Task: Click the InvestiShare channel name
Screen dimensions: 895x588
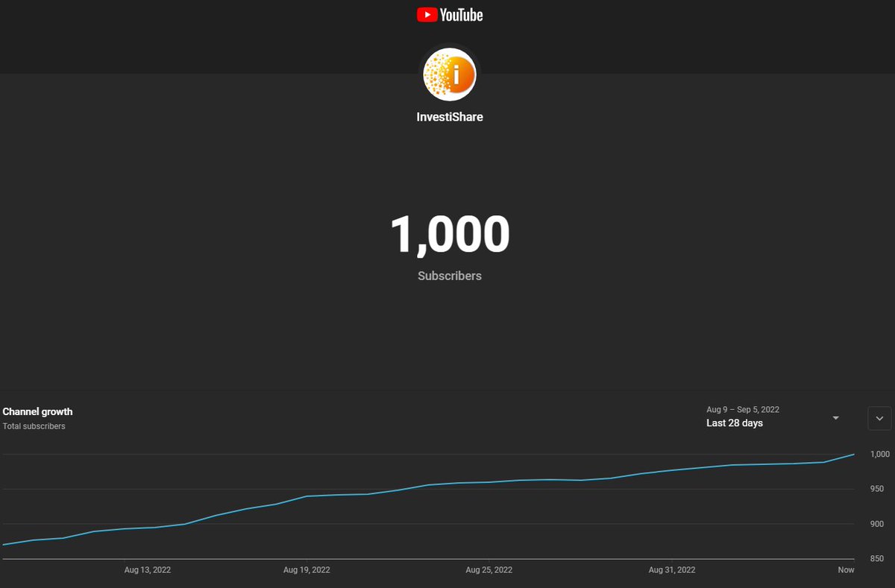Action: 450,117
